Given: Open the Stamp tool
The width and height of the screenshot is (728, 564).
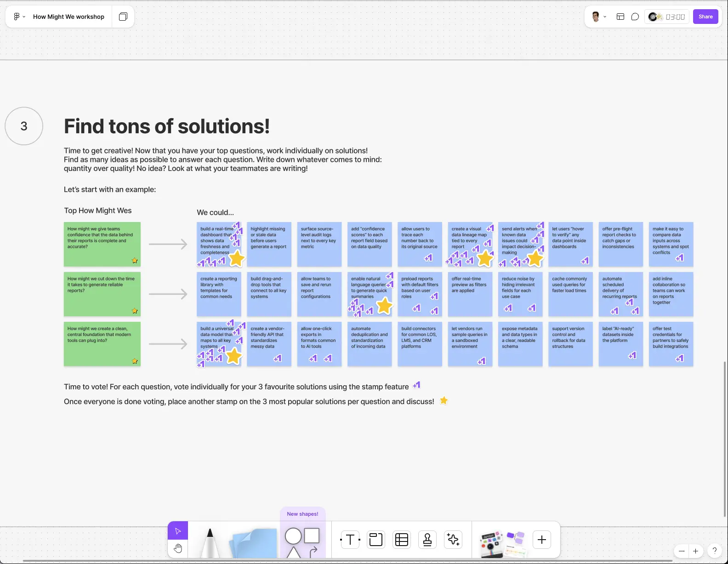Looking at the screenshot, I should coord(427,540).
